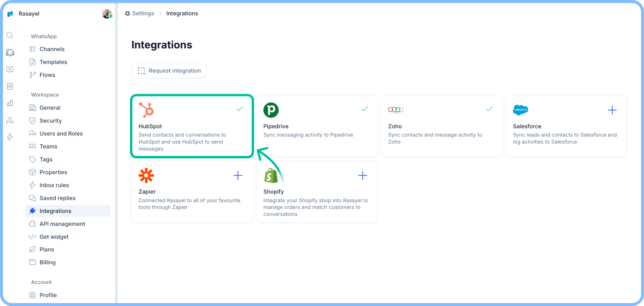Click the WhatsApp section heading
This screenshot has height=306, width=644.
[44, 36]
